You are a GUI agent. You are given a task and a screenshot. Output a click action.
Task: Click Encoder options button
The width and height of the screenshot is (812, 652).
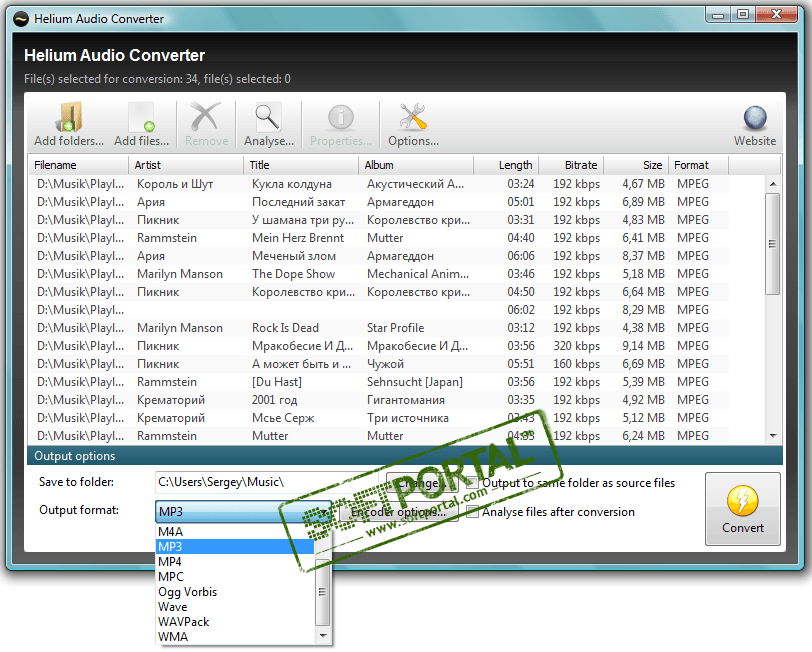[399, 512]
